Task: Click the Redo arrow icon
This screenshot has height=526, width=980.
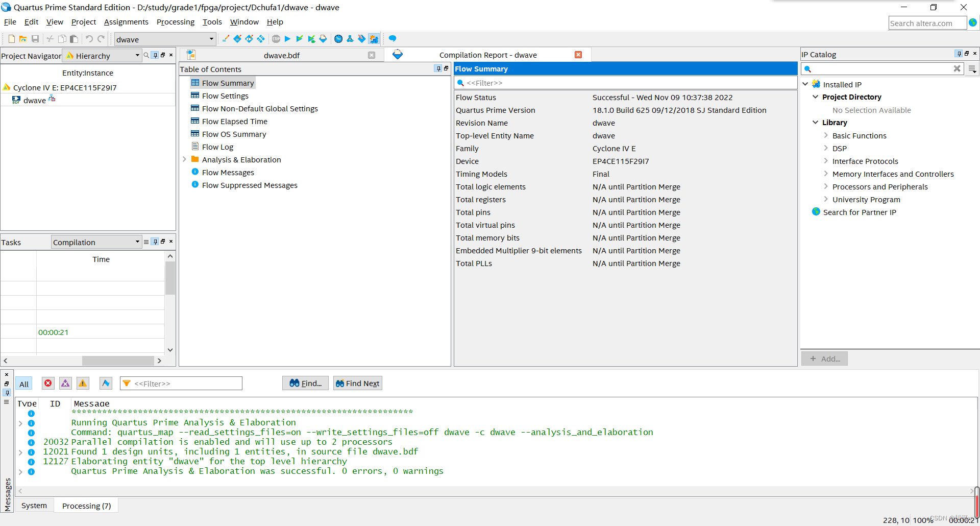Action: (101, 39)
